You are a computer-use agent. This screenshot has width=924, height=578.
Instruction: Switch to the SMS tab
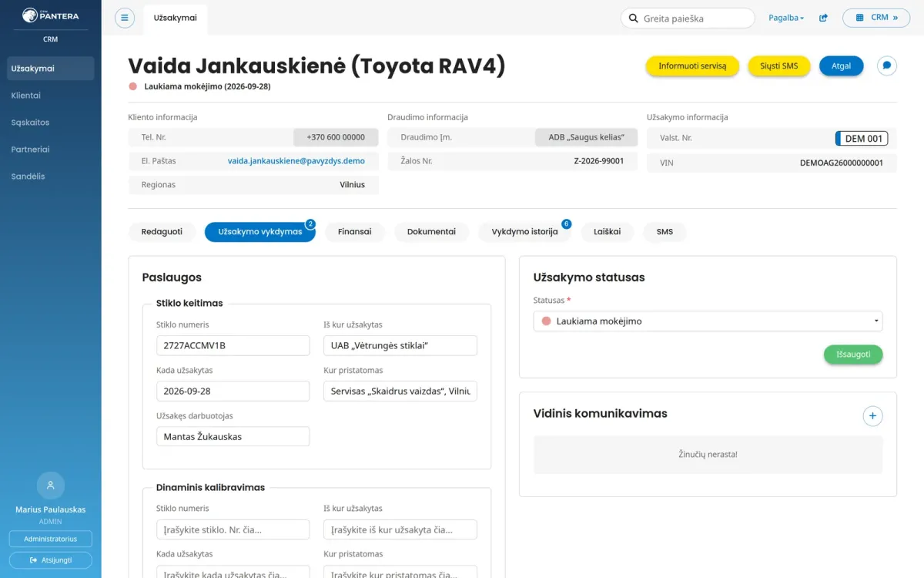665,231
